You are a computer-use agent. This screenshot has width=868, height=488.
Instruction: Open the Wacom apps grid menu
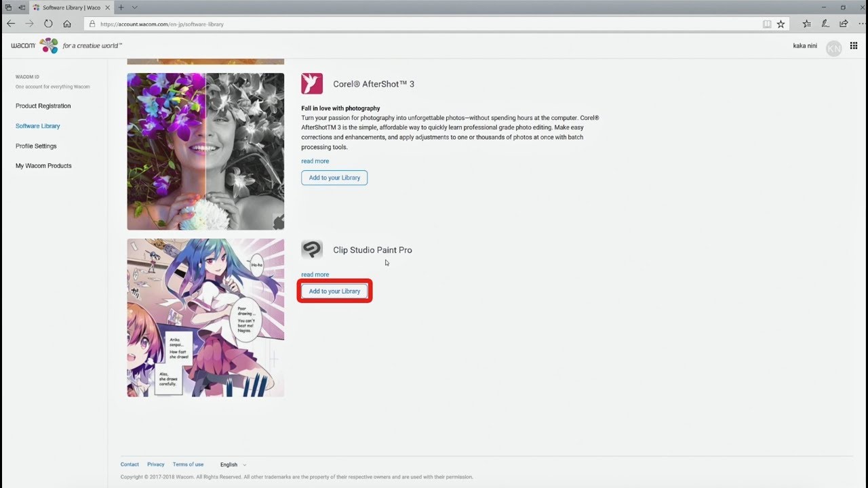pos(854,45)
